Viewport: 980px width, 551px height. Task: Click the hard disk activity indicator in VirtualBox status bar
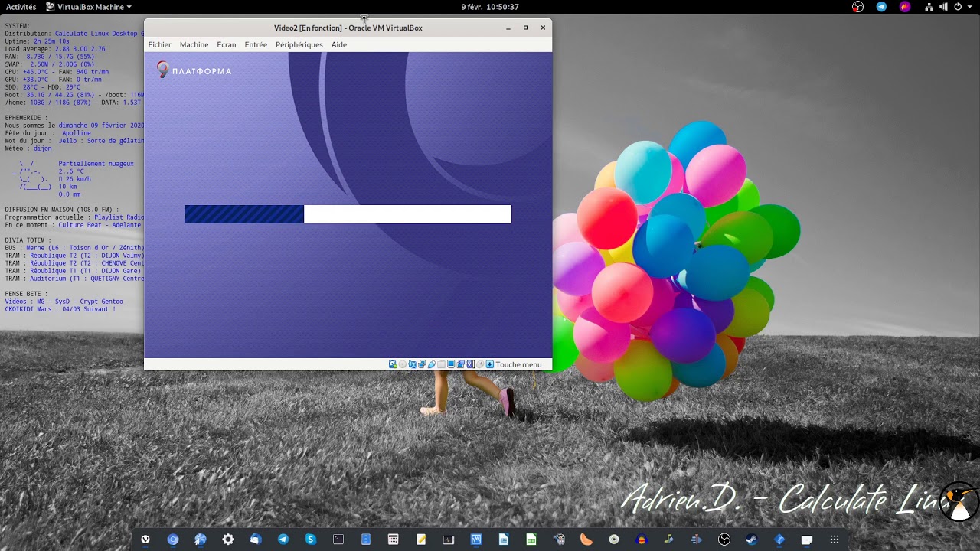(x=393, y=364)
